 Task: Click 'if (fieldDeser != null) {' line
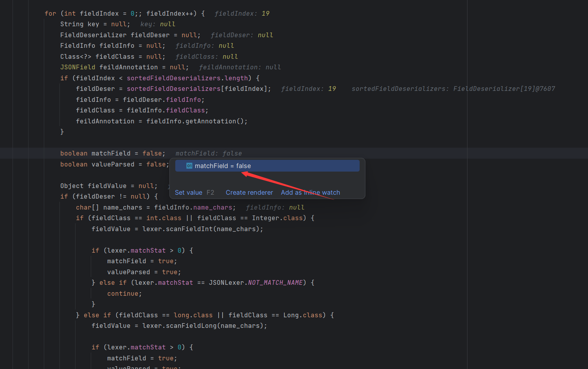tap(109, 197)
